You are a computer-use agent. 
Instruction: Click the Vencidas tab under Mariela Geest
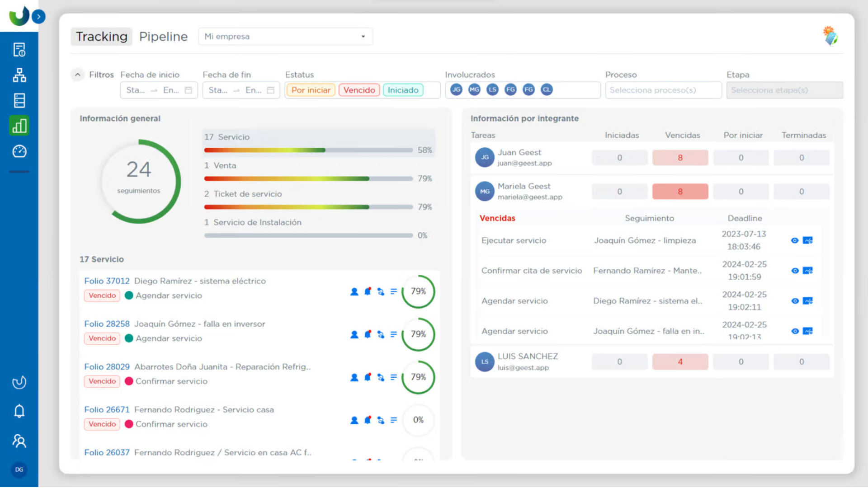point(497,218)
